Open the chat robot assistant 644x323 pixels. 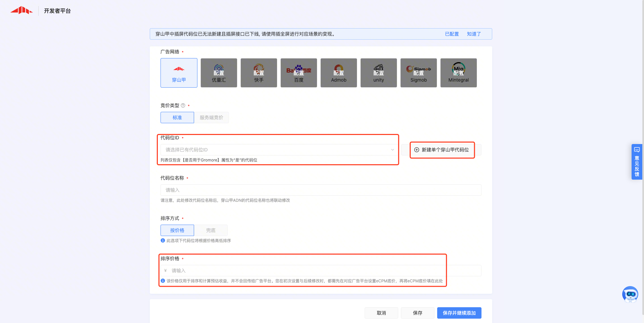coord(630,294)
